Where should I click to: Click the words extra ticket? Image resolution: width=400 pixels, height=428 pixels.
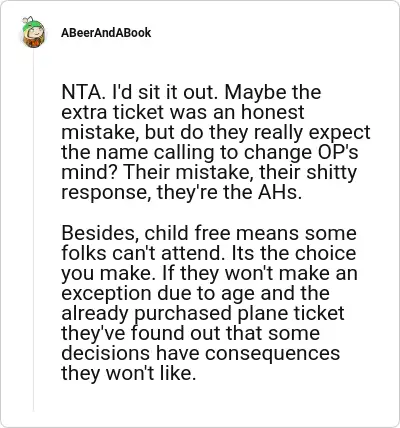(x=113, y=112)
